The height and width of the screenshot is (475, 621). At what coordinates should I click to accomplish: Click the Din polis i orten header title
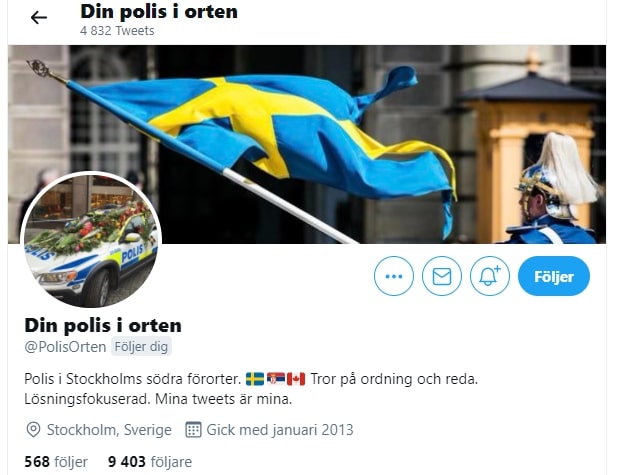point(159,11)
